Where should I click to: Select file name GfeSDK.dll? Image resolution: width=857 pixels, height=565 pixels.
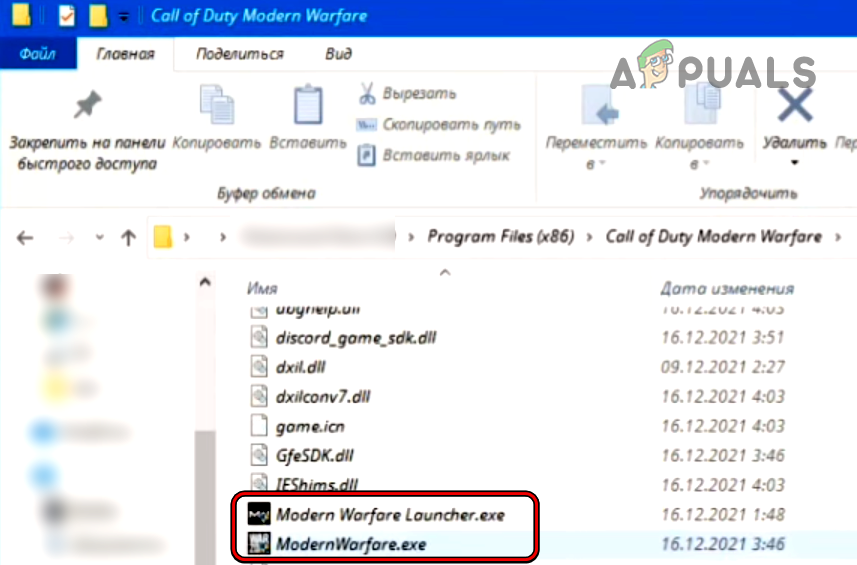pos(315,456)
